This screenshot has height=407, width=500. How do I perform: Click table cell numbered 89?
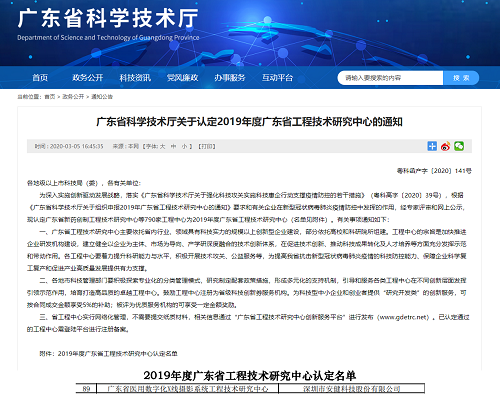(x=86, y=389)
